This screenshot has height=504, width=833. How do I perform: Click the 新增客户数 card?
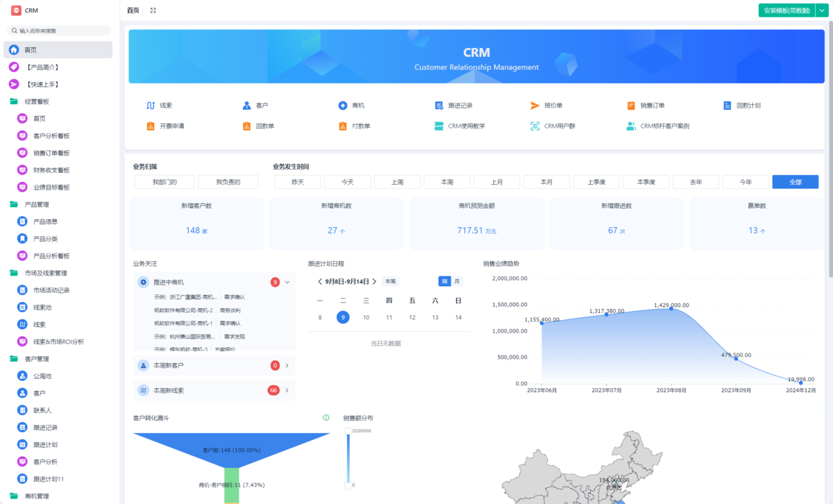(x=196, y=224)
